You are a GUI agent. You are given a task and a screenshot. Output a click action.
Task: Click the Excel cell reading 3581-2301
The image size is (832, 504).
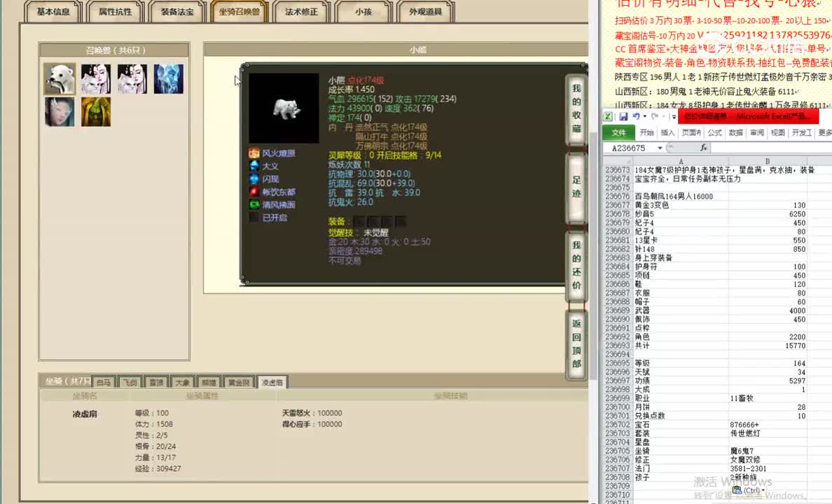[768, 468]
